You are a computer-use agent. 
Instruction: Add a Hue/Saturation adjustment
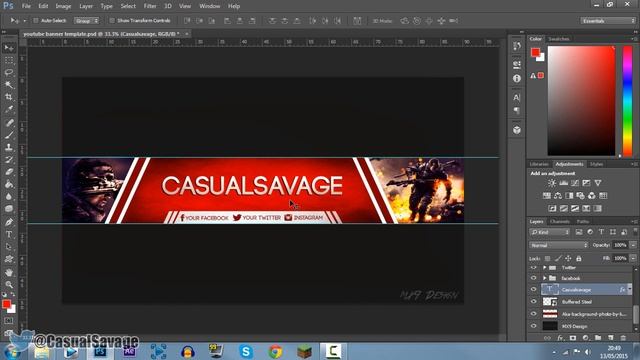[x=547, y=196]
